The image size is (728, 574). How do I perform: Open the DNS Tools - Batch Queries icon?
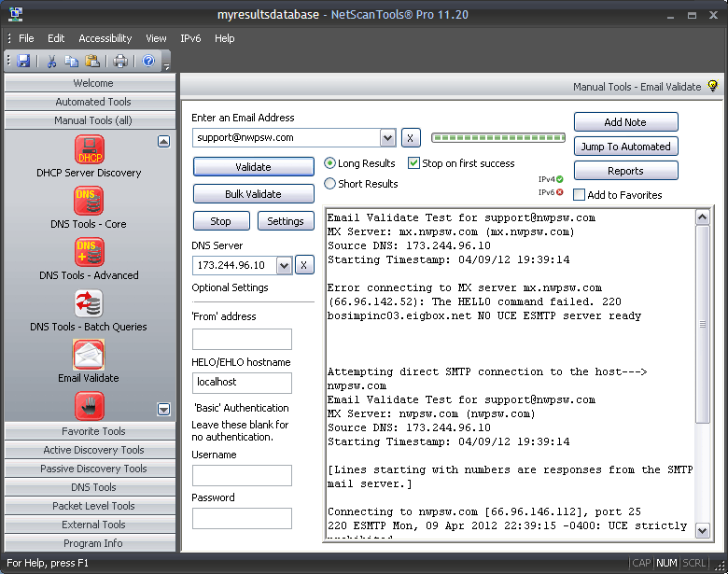point(90,303)
